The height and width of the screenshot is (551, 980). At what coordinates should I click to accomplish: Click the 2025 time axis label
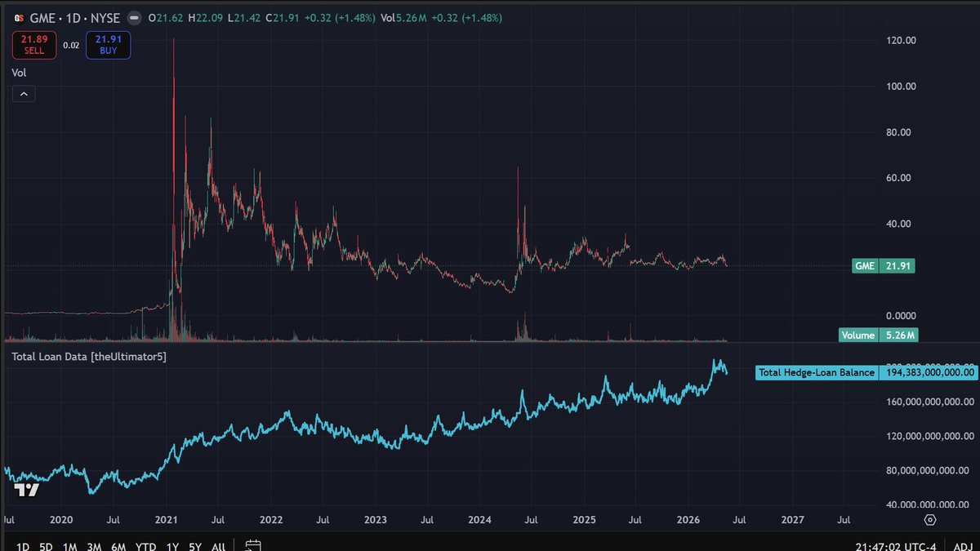pyautogui.click(x=584, y=519)
